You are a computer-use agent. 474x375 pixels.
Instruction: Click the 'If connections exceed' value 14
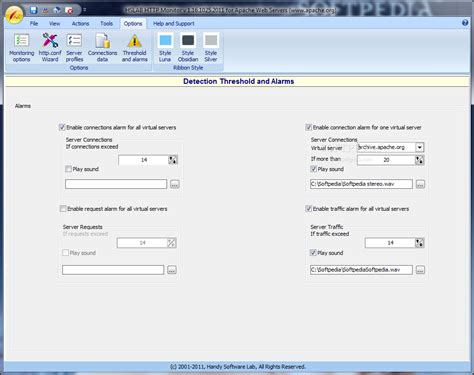click(144, 160)
